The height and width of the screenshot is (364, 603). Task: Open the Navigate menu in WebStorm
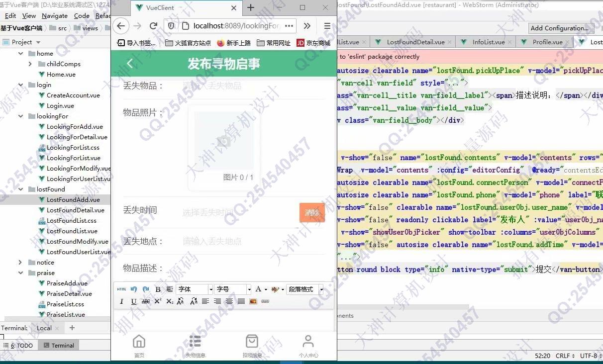(54, 16)
